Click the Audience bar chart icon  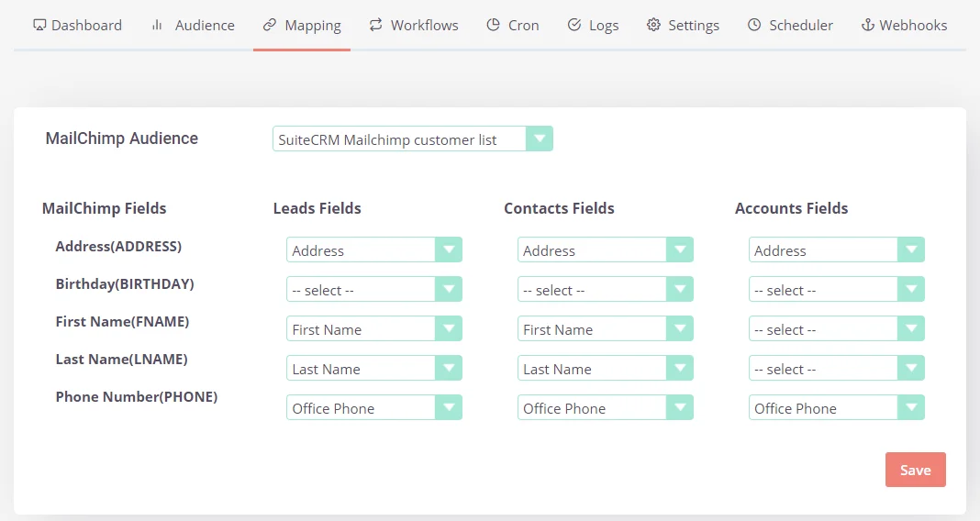[x=157, y=26]
